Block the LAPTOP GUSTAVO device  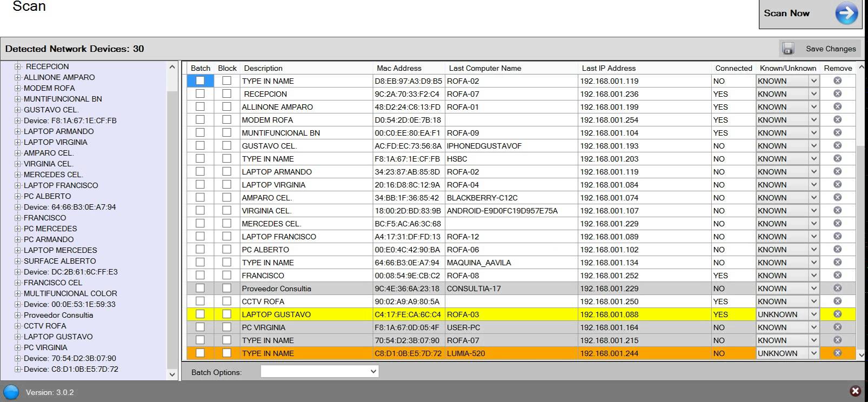(x=226, y=314)
